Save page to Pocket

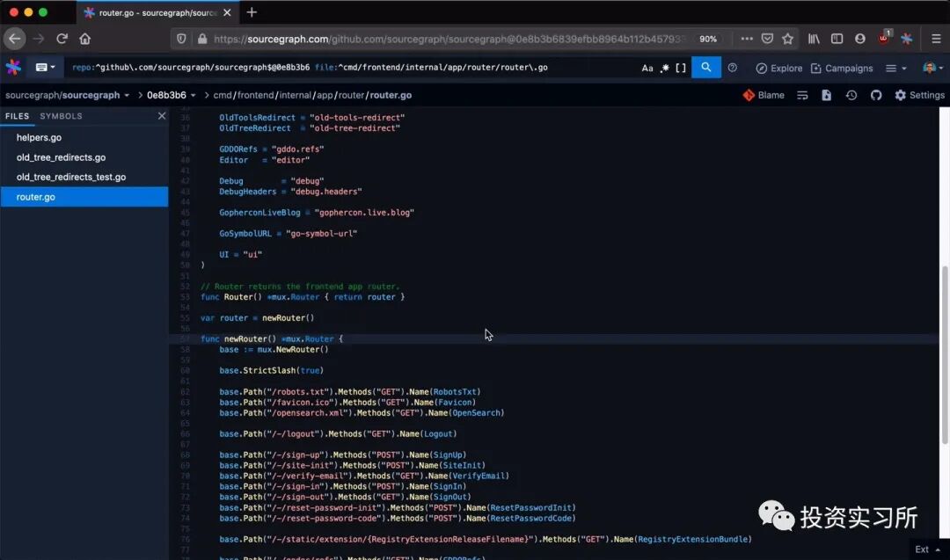tap(767, 39)
